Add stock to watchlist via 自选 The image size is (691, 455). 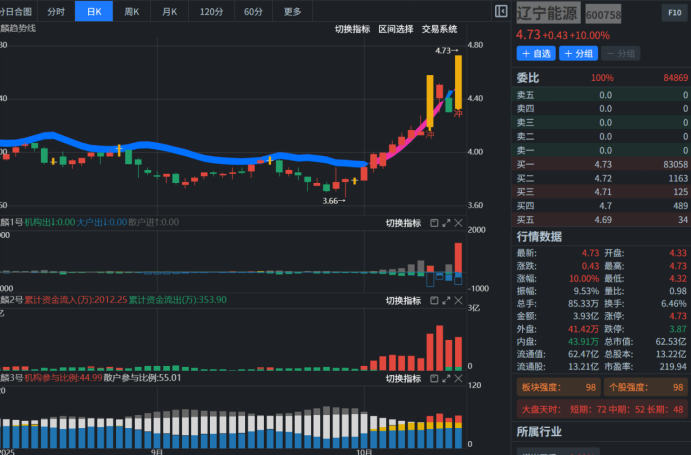[536, 53]
